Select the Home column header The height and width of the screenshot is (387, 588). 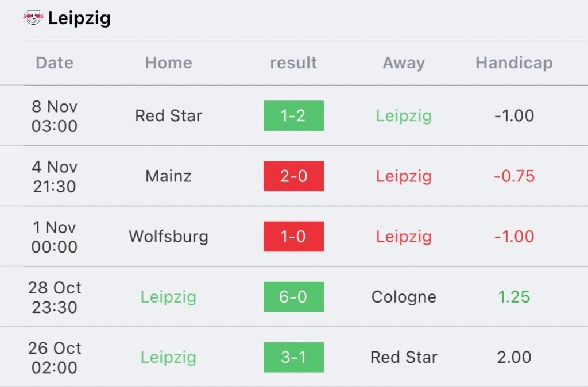(168, 63)
